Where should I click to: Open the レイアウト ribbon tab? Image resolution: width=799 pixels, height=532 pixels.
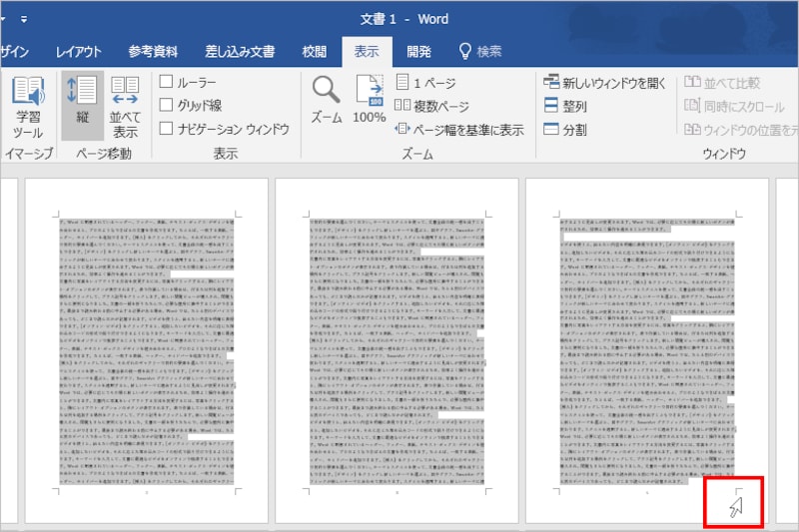pos(79,52)
